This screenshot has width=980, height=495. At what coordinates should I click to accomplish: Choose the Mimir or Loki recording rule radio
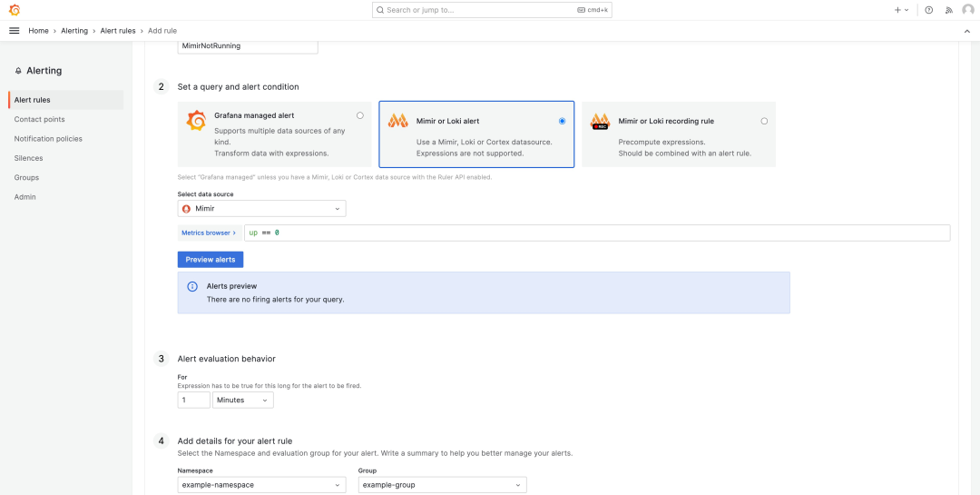[764, 121]
